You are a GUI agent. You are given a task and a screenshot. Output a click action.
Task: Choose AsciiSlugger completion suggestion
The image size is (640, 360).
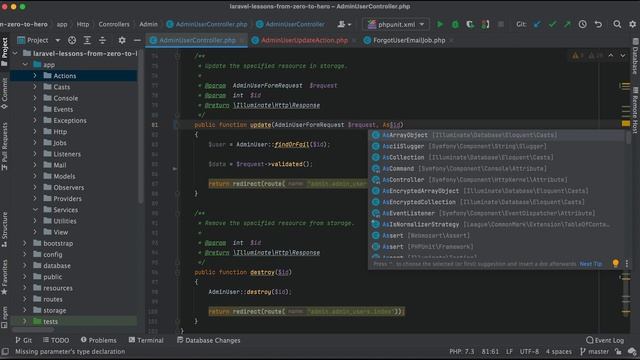pos(497,146)
